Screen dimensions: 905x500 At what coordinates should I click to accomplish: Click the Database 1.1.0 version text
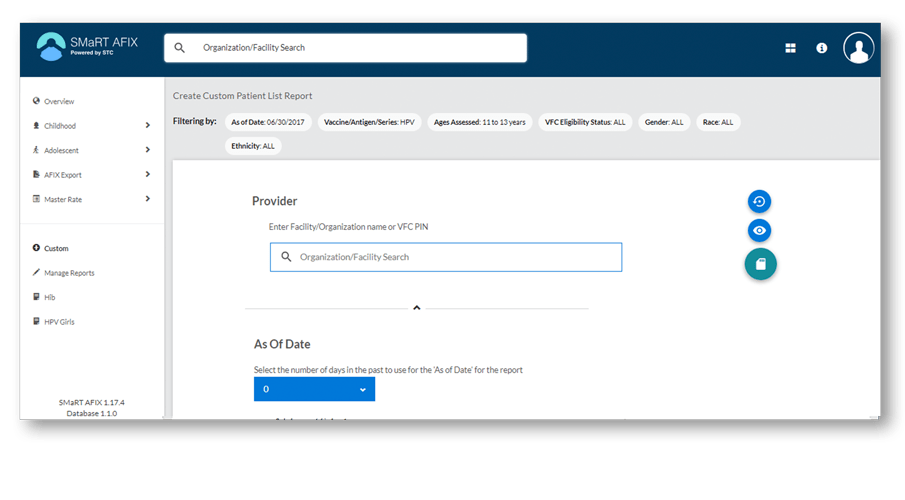click(x=91, y=413)
